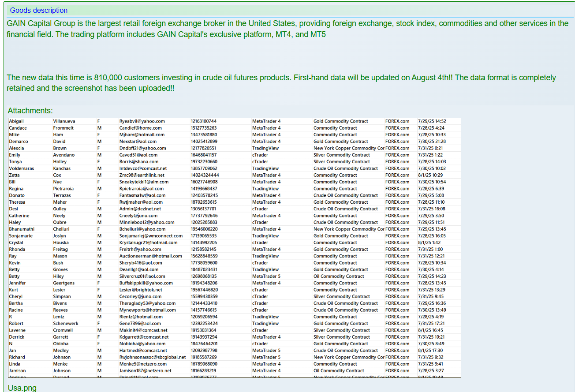The height and width of the screenshot is (392, 575).
Task: Select the 7/28/25 3:27 timestamp cell
Action: [430, 371]
